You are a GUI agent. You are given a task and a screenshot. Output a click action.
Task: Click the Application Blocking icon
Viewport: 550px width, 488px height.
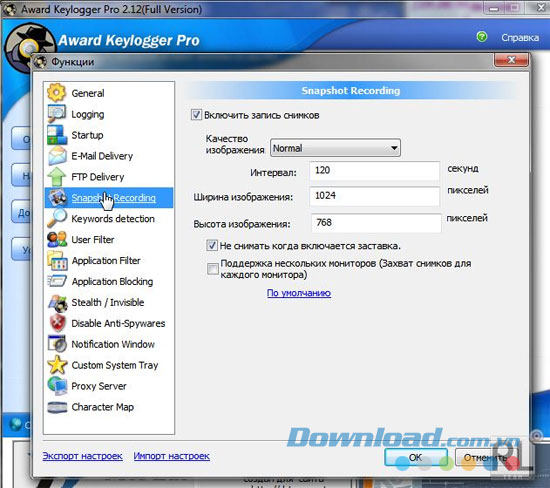57,281
